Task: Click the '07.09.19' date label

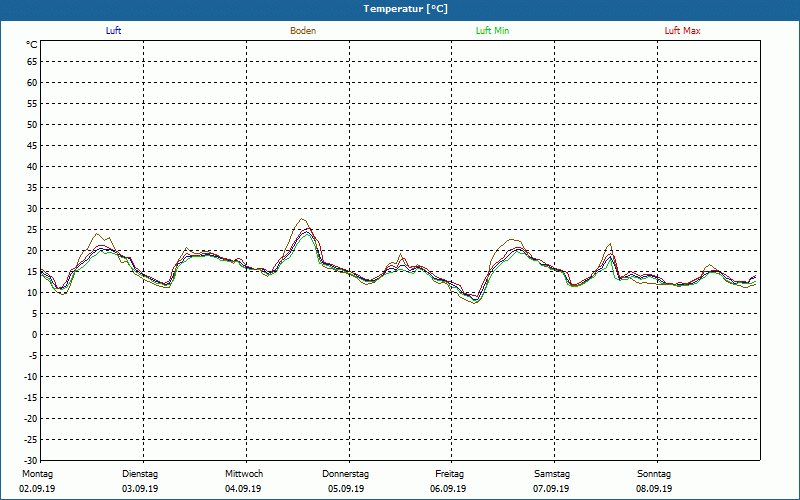Action: click(x=551, y=489)
